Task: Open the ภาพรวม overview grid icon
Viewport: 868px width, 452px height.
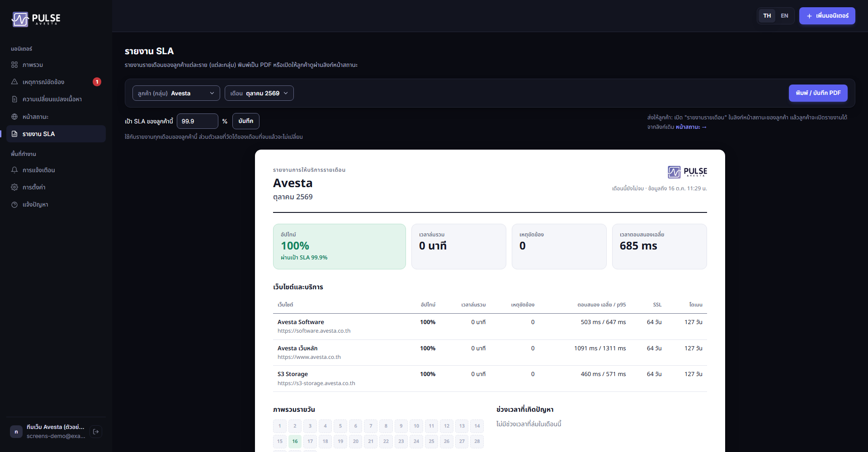Action: pyautogui.click(x=14, y=65)
